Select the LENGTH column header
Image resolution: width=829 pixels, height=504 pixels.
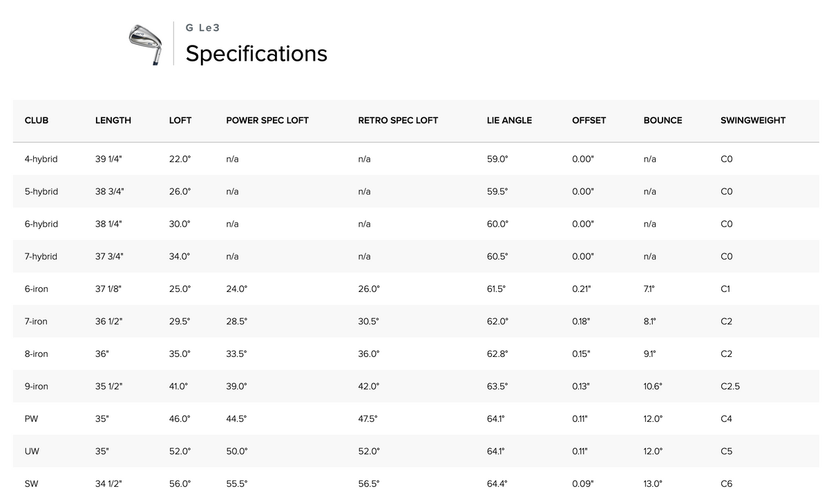point(113,120)
